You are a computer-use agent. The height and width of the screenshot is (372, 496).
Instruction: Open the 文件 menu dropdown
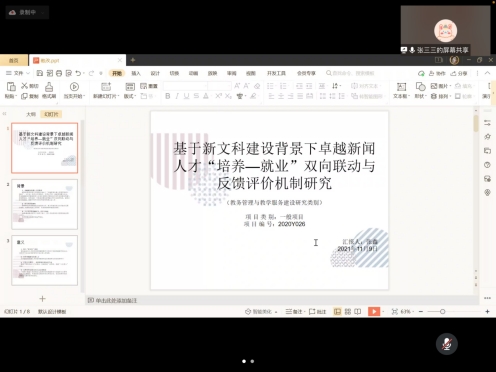(18, 73)
